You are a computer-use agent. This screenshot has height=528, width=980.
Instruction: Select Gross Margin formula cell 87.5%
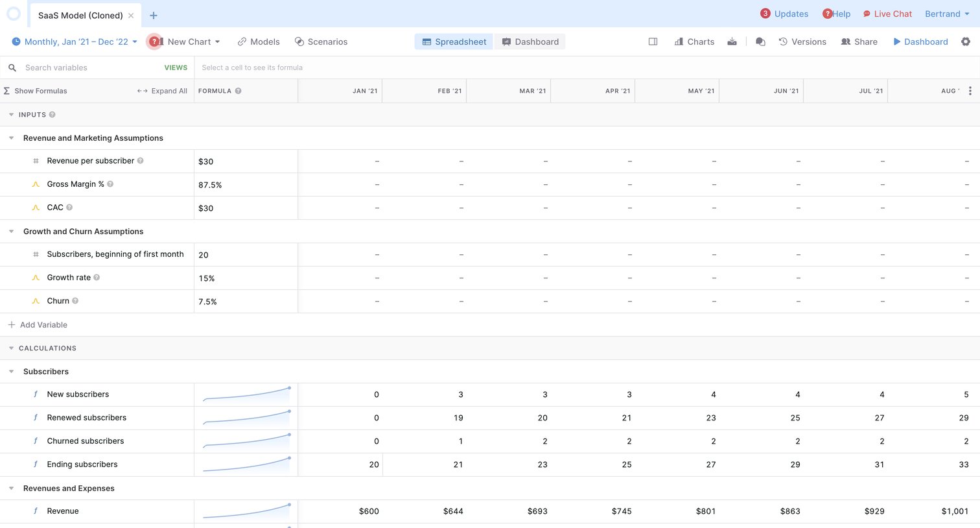click(x=246, y=185)
